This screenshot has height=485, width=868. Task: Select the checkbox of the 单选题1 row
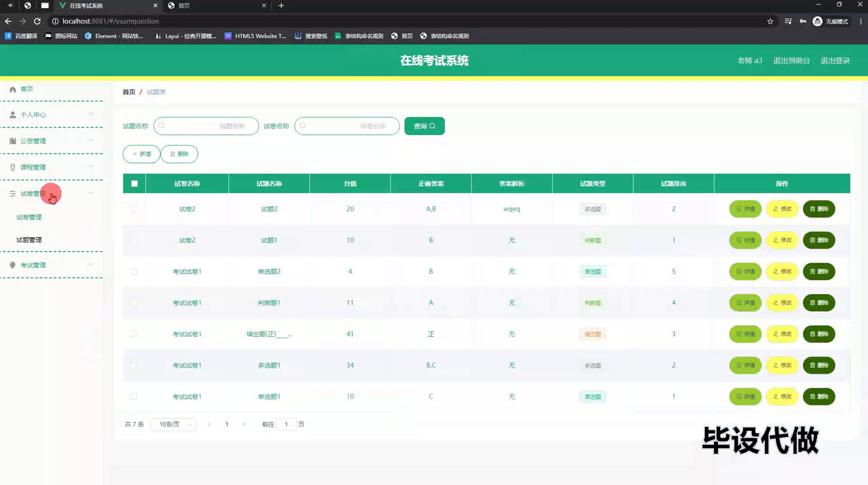(133, 397)
